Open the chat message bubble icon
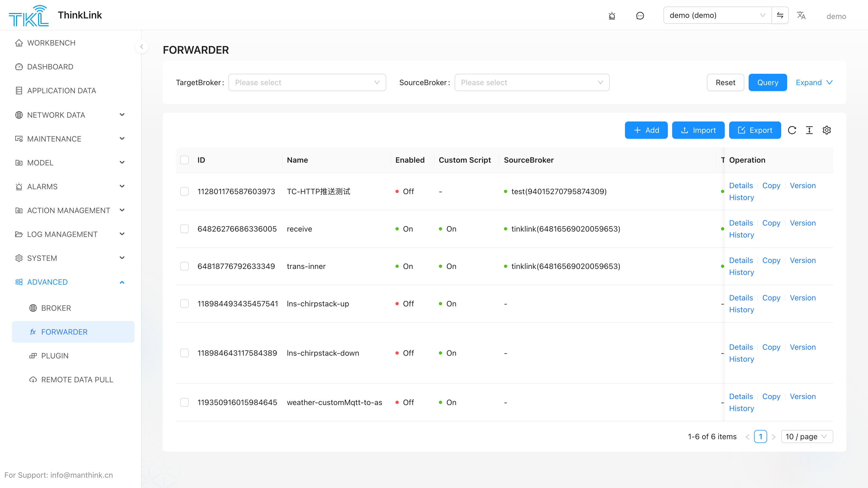The image size is (868, 488). 640,15
